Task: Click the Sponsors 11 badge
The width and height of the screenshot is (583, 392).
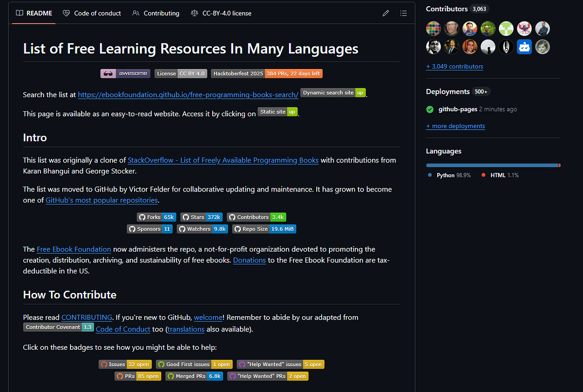Action: tap(150, 229)
